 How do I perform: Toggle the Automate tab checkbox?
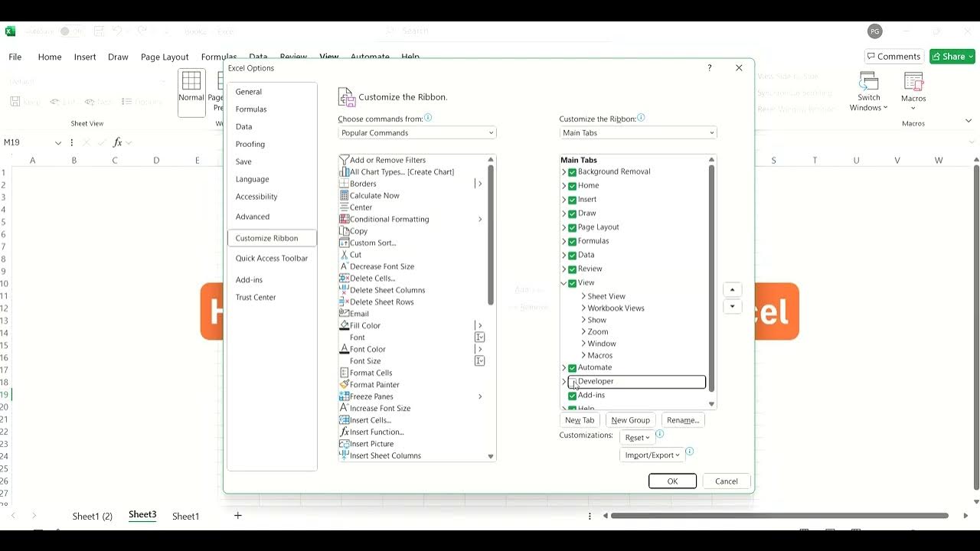pyautogui.click(x=573, y=368)
